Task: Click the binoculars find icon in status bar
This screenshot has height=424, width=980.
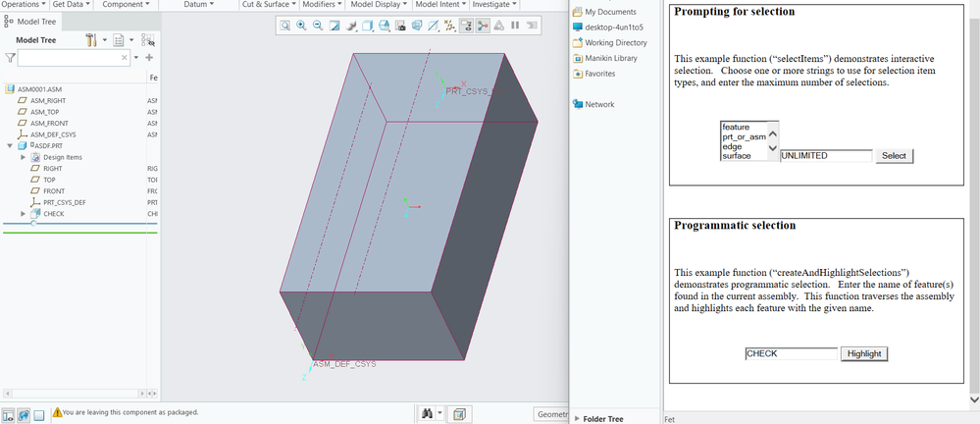Action: pyautogui.click(x=428, y=414)
